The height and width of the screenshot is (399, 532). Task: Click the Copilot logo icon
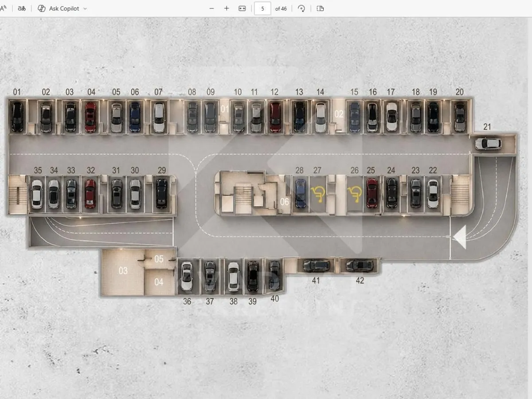pyautogui.click(x=42, y=8)
